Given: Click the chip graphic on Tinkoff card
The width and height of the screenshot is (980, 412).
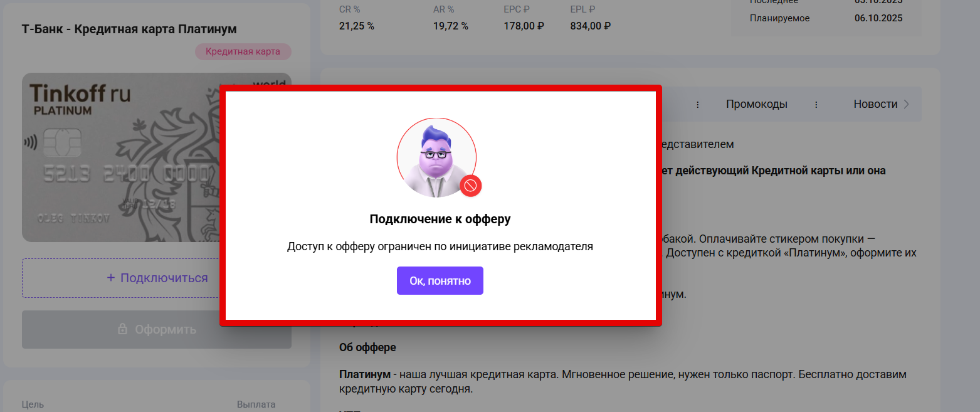Looking at the screenshot, I should tap(61, 142).
